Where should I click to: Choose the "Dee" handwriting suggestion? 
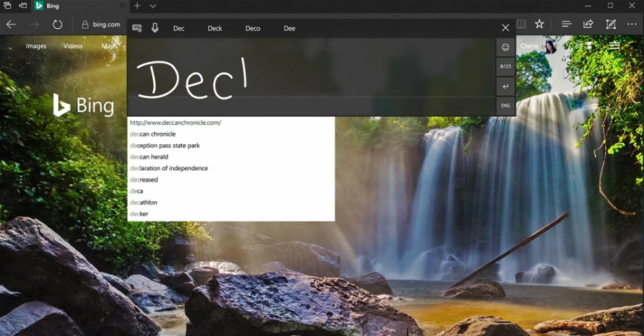pos(290,28)
